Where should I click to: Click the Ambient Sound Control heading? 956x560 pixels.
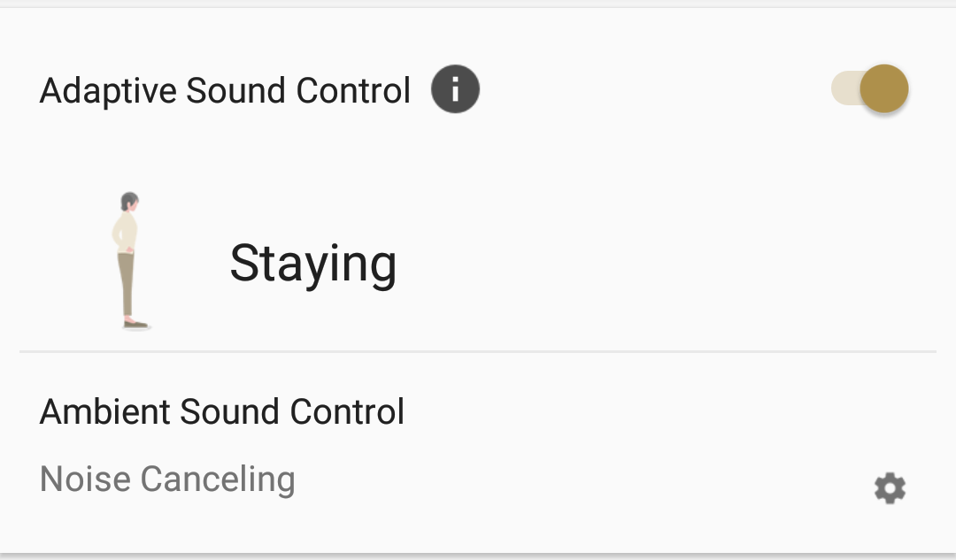(x=222, y=412)
